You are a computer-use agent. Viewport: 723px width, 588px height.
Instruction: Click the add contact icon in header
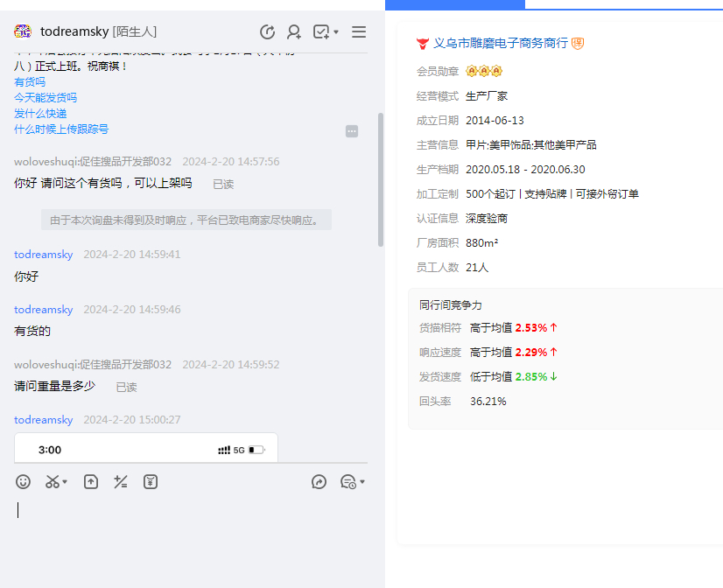coord(294,32)
